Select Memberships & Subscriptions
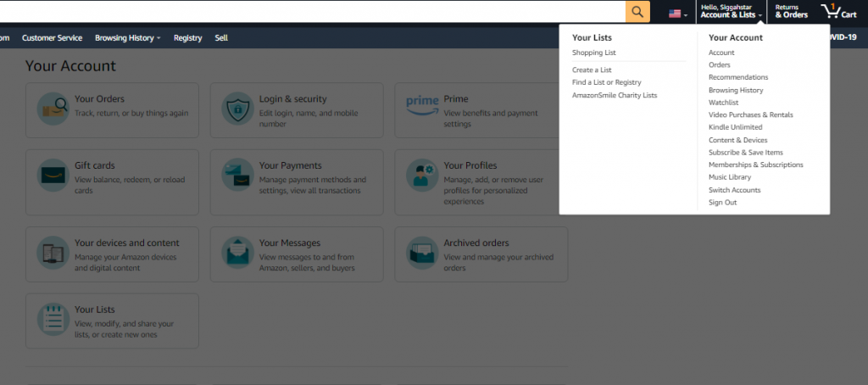The width and height of the screenshot is (868, 385). click(x=755, y=165)
